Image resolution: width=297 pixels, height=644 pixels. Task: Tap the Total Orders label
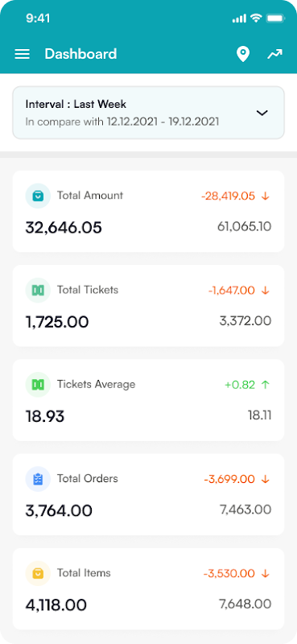(88, 478)
